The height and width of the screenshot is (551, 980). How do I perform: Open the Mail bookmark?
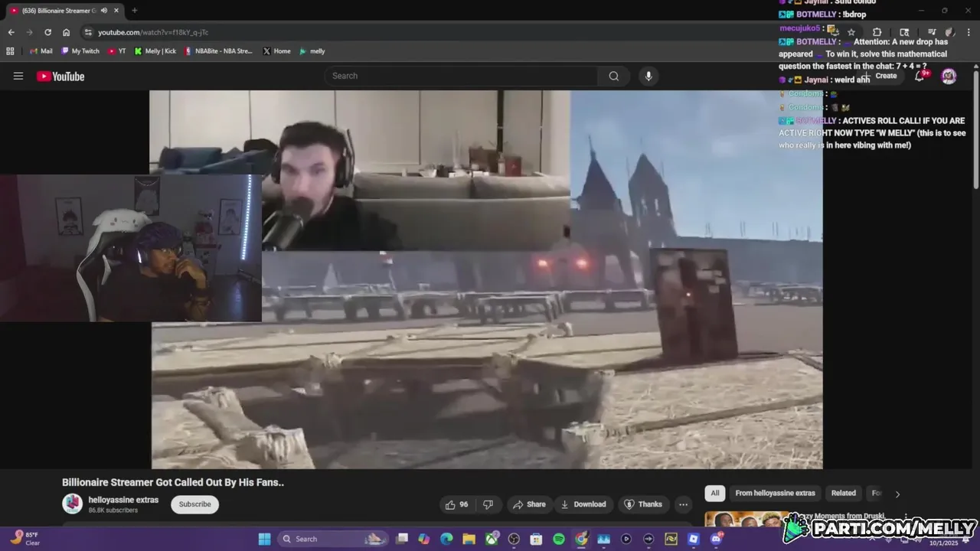(x=41, y=51)
